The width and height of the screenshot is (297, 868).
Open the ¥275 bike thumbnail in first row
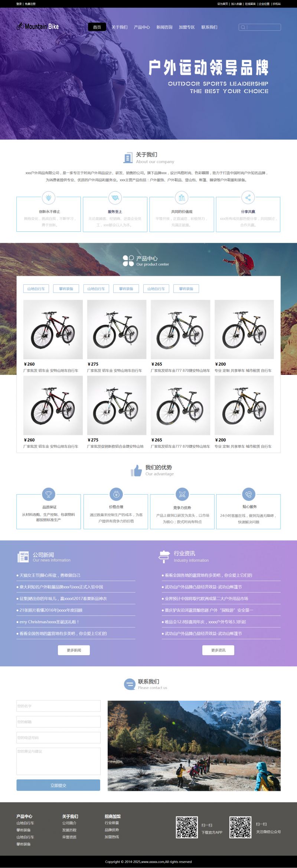point(117,329)
